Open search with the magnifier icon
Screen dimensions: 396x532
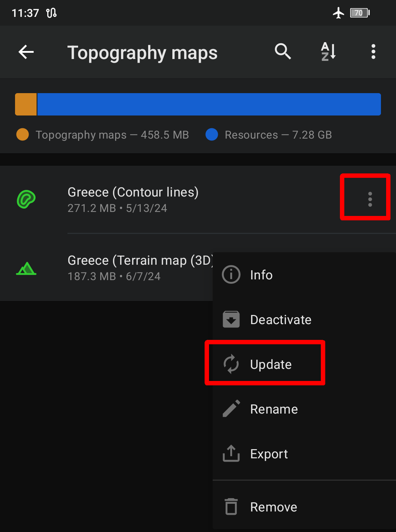283,52
